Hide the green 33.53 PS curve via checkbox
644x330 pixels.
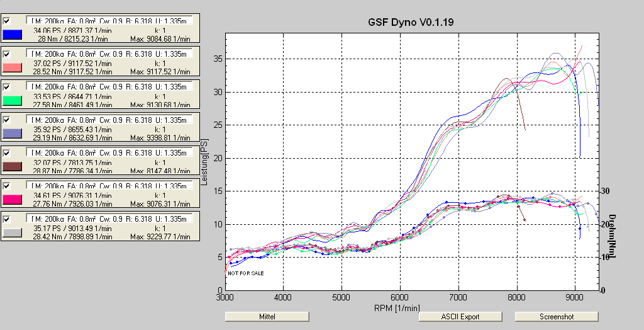click(x=7, y=86)
